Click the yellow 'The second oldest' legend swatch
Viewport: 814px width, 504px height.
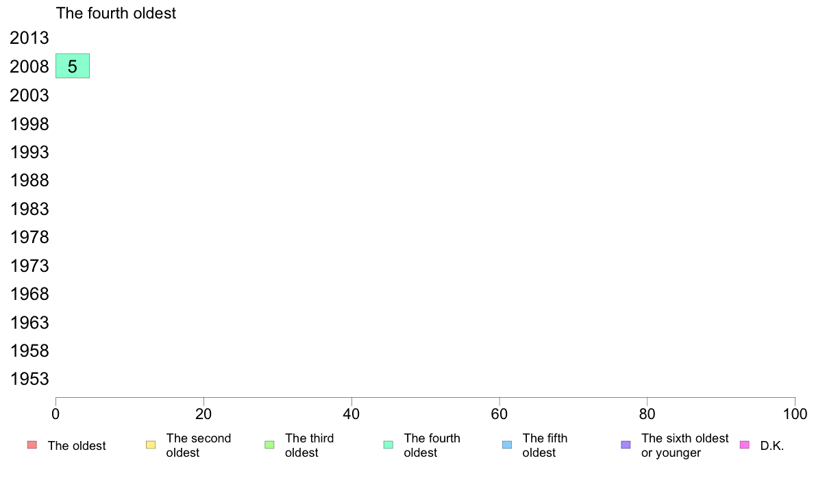[151, 445]
